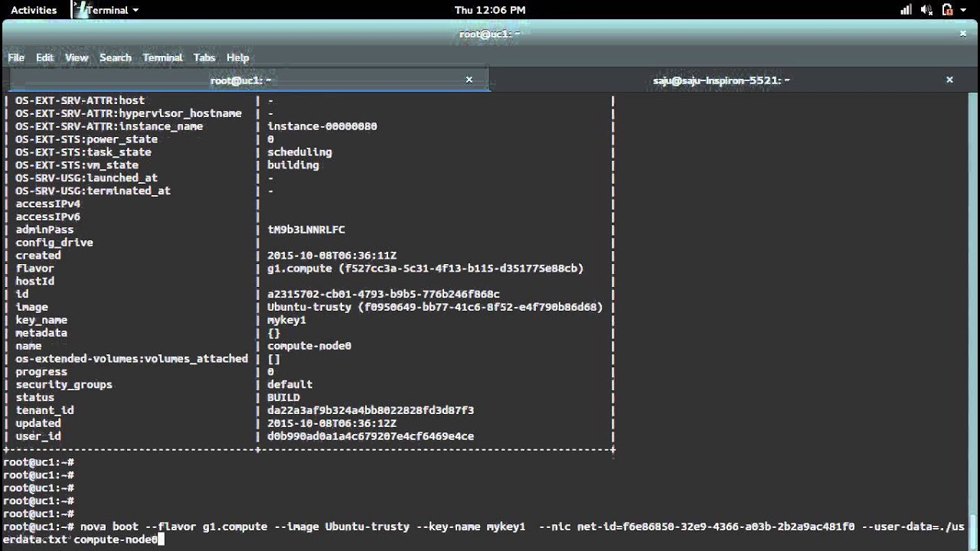This screenshot has height=551, width=980.
Task: Open the clock showing Thu 12:06 PM
Action: click(490, 10)
